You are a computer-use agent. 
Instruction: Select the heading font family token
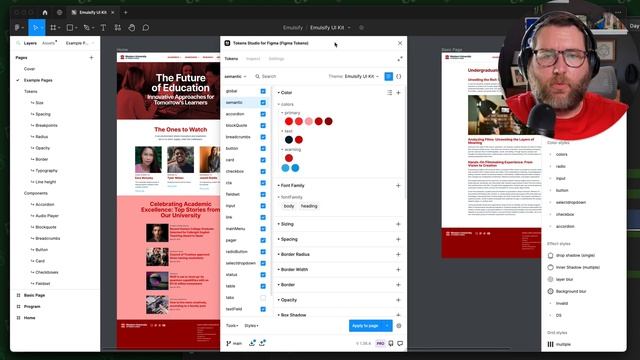click(309, 206)
